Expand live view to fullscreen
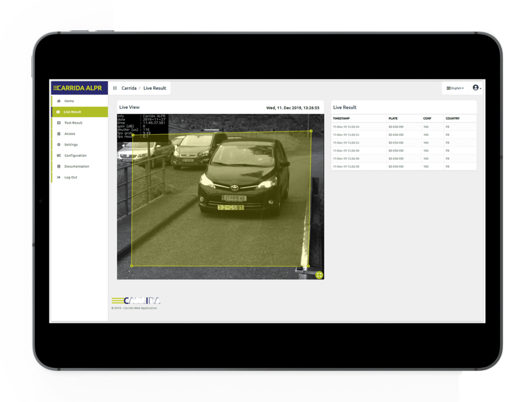 [319, 275]
